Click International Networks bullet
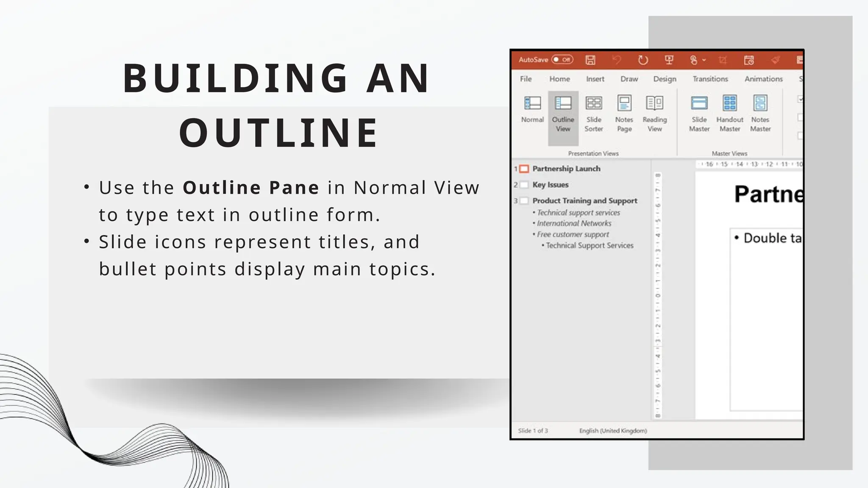Viewport: 868px width, 488px height. pos(574,223)
